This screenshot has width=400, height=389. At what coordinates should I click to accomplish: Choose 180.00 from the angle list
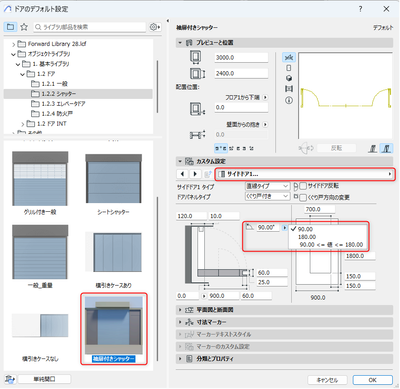307,237
